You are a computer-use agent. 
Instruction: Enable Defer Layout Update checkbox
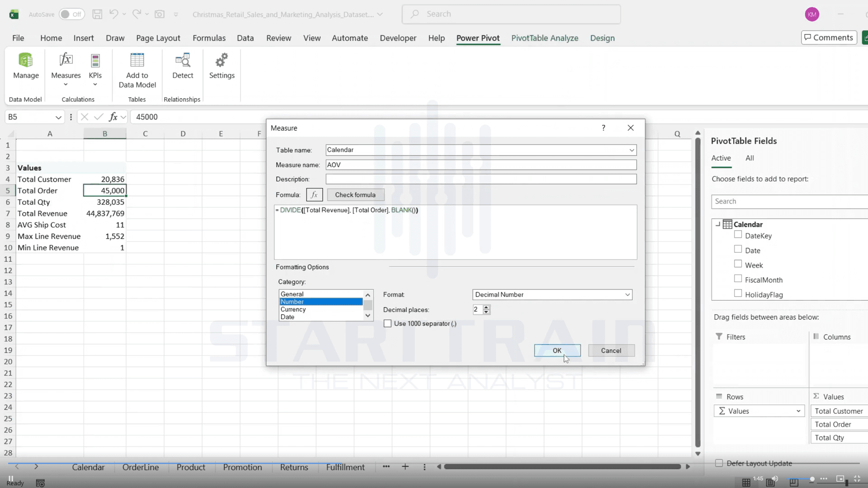point(719,463)
